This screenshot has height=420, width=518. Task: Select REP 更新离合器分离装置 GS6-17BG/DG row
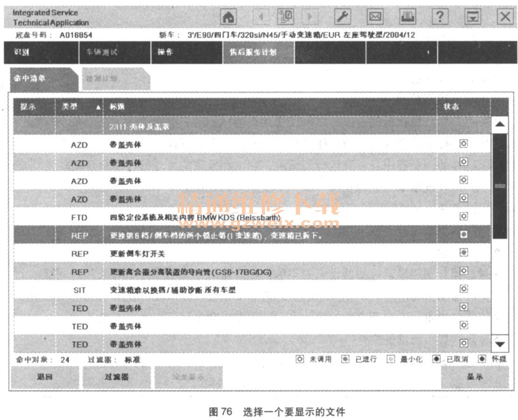[x=252, y=272]
